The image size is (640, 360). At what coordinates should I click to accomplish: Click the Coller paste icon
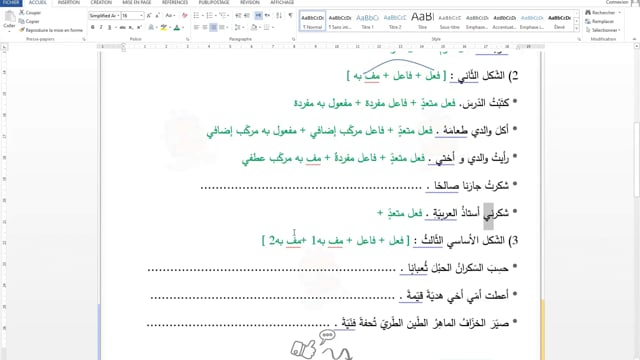[x=9, y=17]
